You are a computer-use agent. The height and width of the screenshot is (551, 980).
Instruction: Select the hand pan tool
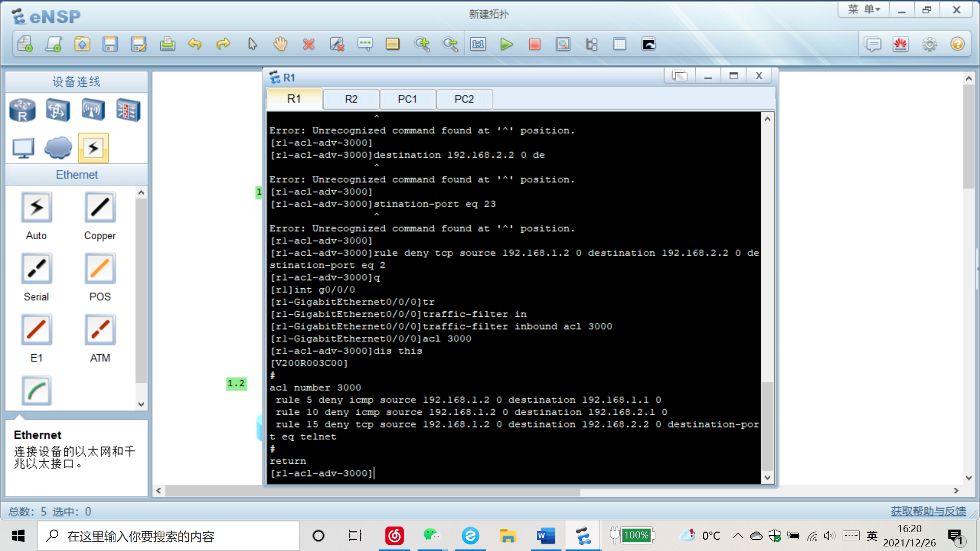tap(280, 44)
